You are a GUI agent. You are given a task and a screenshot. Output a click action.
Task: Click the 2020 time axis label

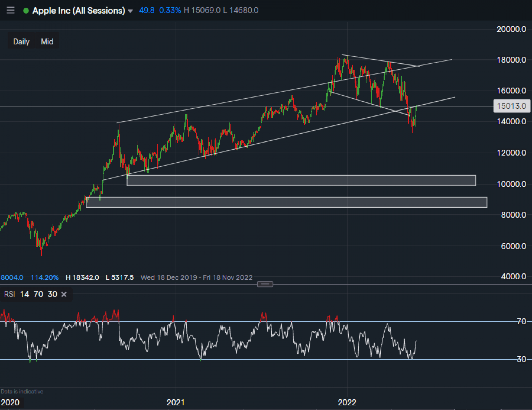[10, 402]
